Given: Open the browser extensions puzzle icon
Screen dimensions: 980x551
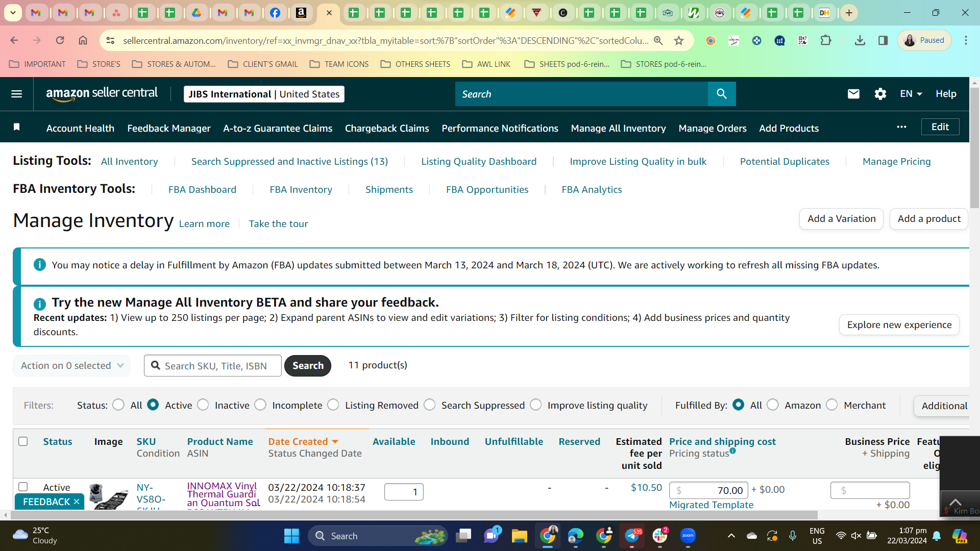Looking at the screenshot, I should 826,40.
